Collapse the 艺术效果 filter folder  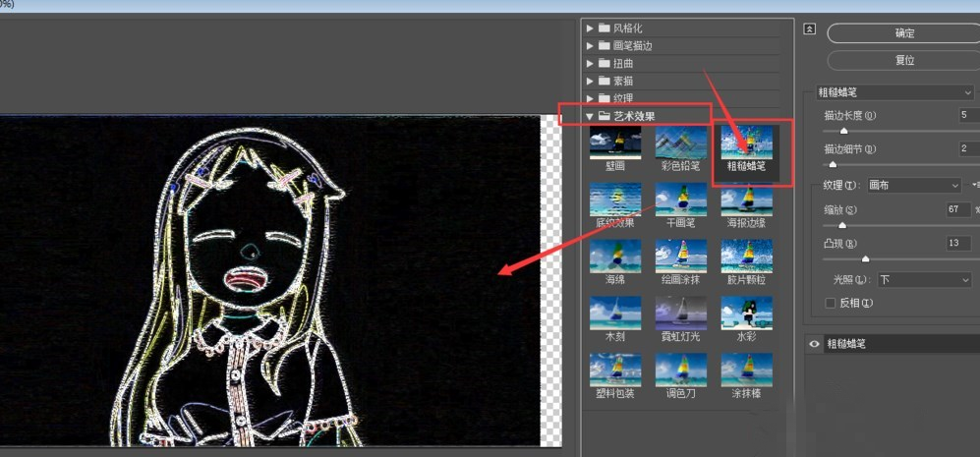point(590,116)
